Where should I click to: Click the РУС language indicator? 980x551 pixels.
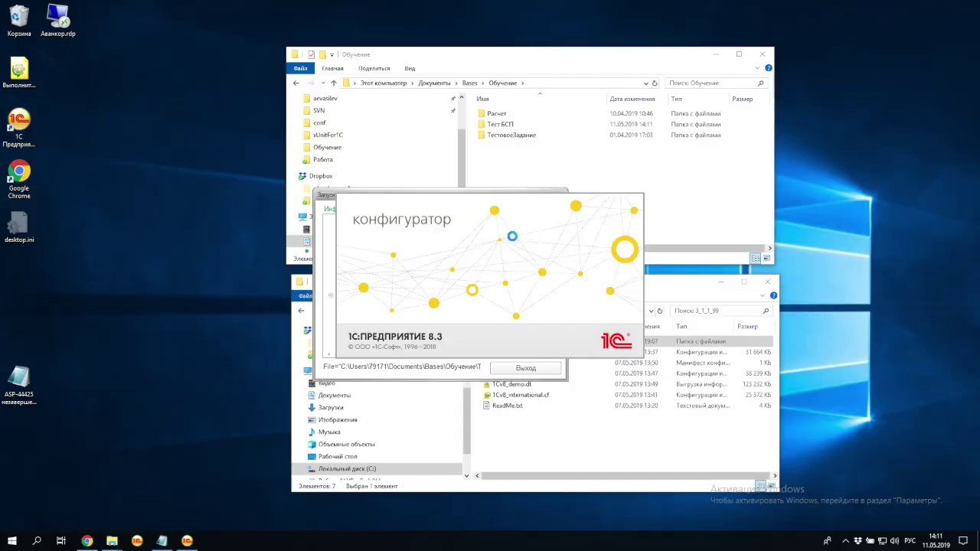910,541
